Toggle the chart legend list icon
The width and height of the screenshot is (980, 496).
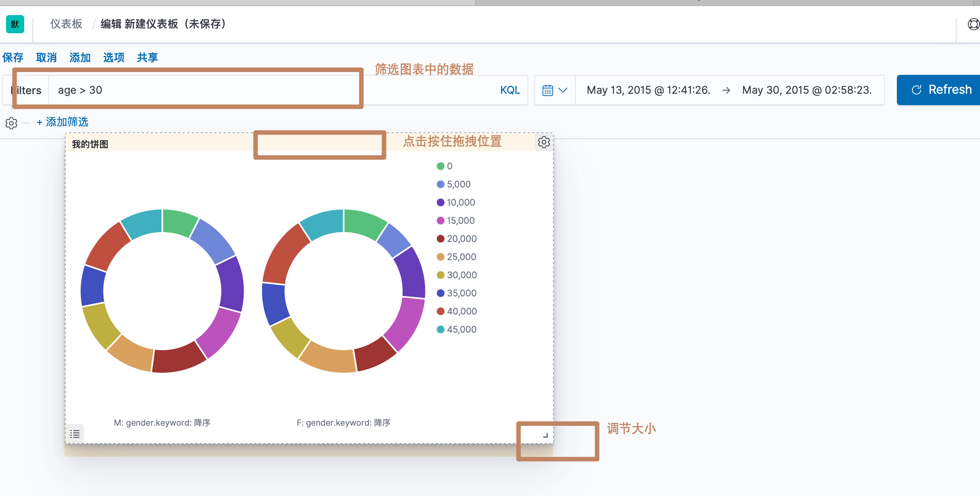click(74, 434)
